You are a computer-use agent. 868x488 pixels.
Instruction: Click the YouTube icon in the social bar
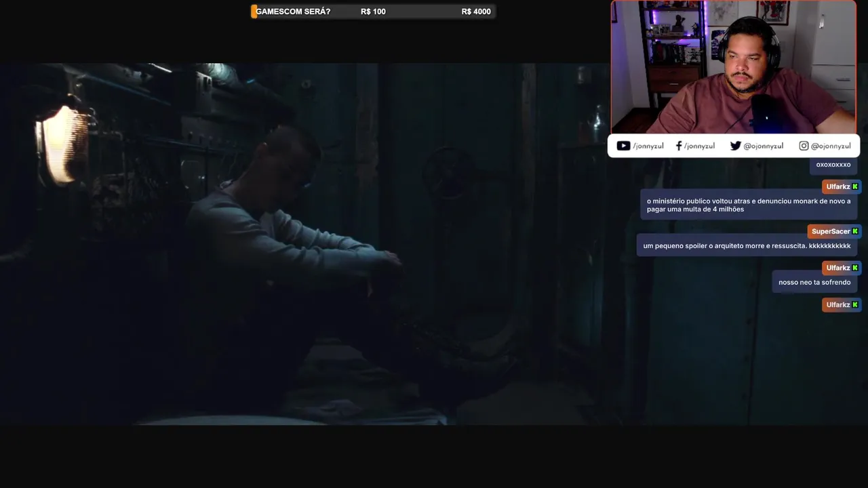(x=623, y=146)
